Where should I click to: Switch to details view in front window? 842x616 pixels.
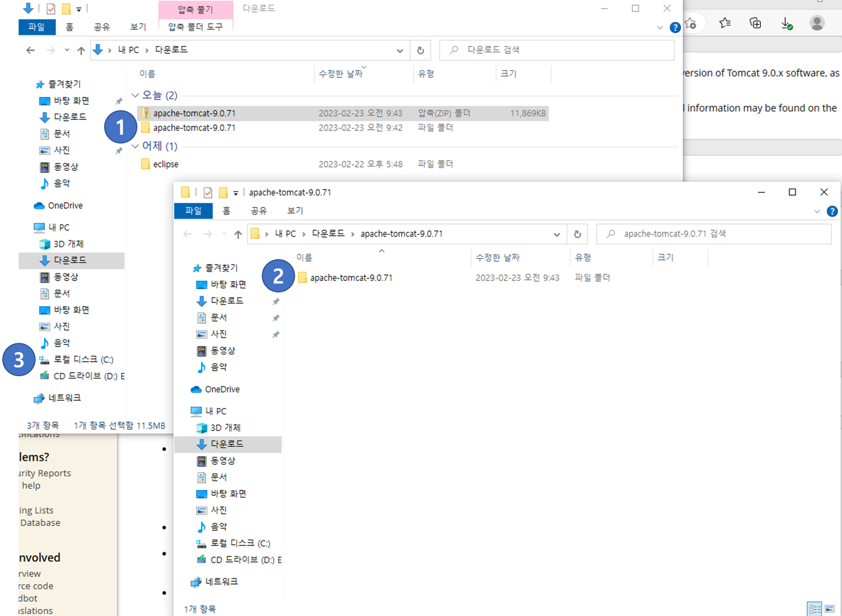815,609
